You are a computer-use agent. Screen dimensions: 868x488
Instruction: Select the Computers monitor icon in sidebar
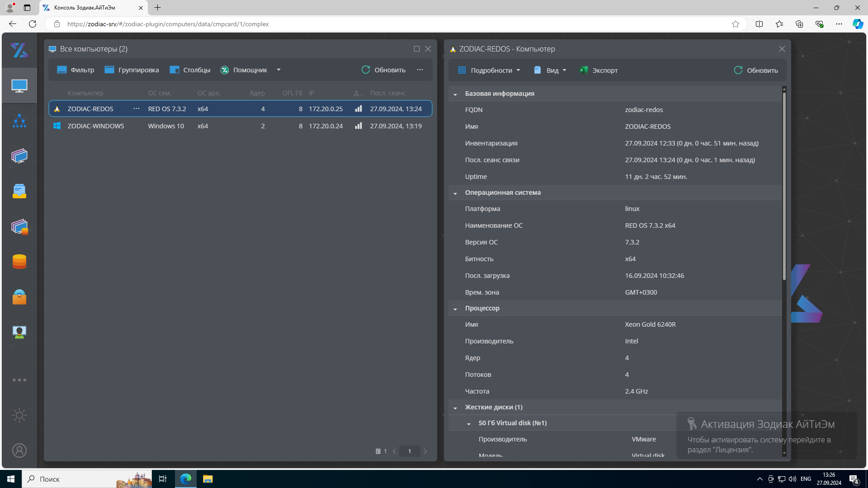coord(19,85)
